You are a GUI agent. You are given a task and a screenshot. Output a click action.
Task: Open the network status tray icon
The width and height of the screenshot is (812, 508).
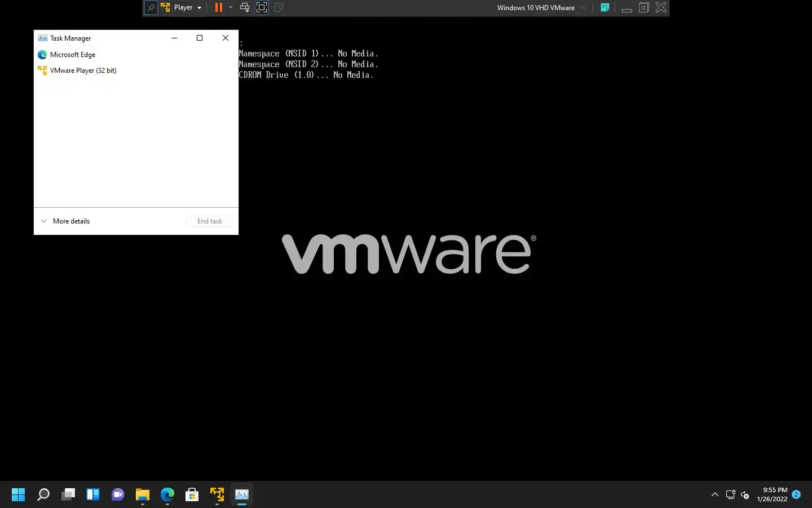(731, 495)
